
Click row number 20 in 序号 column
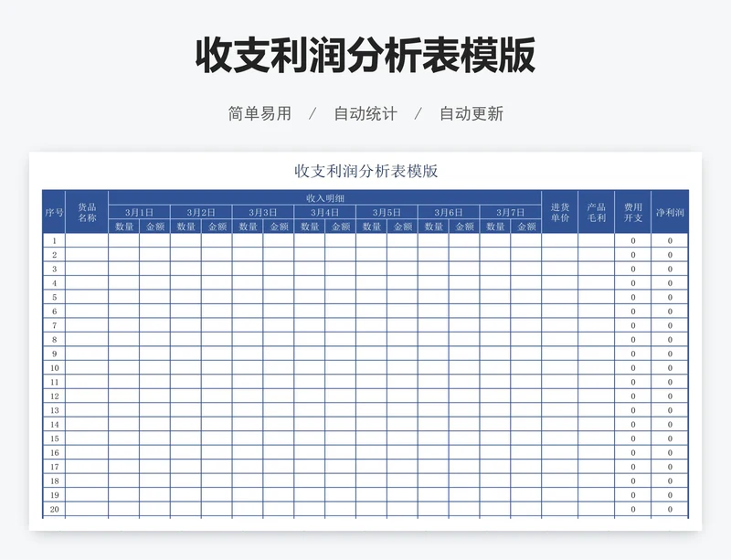click(x=54, y=509)
